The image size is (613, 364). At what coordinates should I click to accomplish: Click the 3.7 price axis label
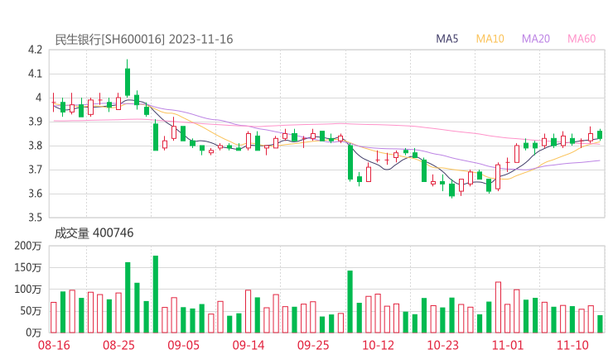tap(35, 170)
